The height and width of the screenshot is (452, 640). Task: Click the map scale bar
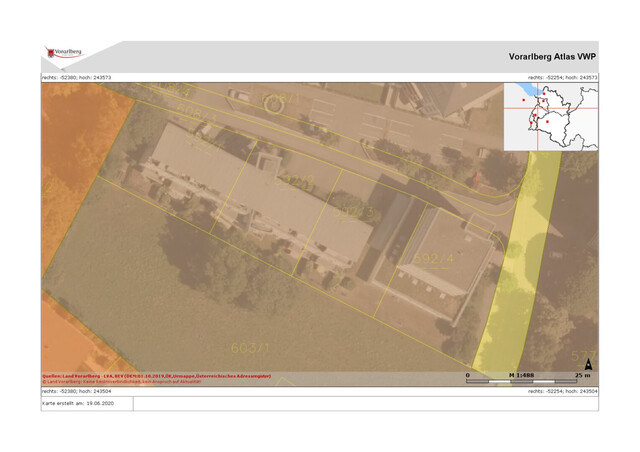click(520, 381)
